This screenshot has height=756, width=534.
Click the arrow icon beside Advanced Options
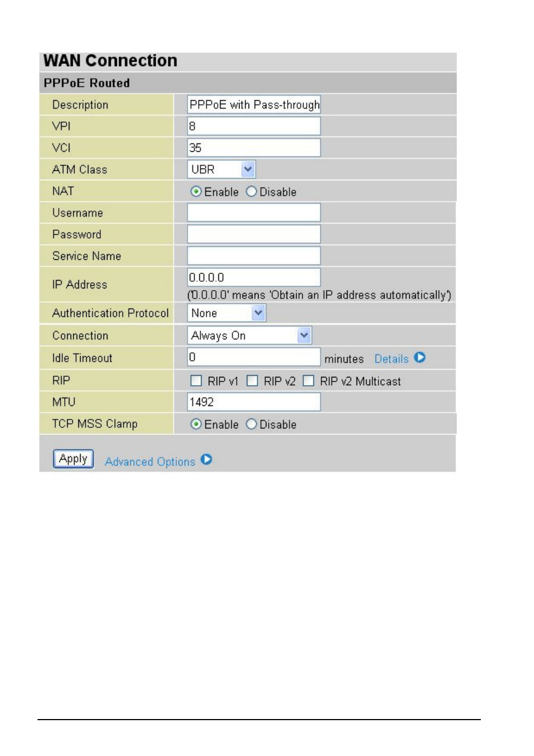[207, 460]
